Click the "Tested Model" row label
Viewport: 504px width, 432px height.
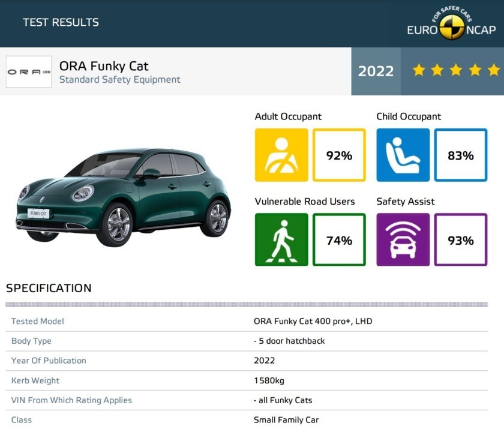pyautogui.click(x=38, y=321)
